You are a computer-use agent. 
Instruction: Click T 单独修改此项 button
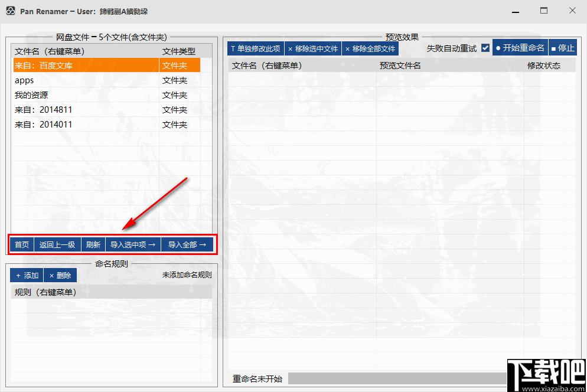(x=256, y=48)
